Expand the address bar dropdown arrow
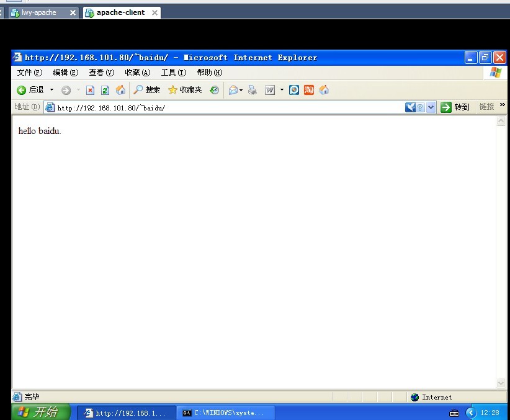This screenshot has width=510, height=420. point(431,107)
